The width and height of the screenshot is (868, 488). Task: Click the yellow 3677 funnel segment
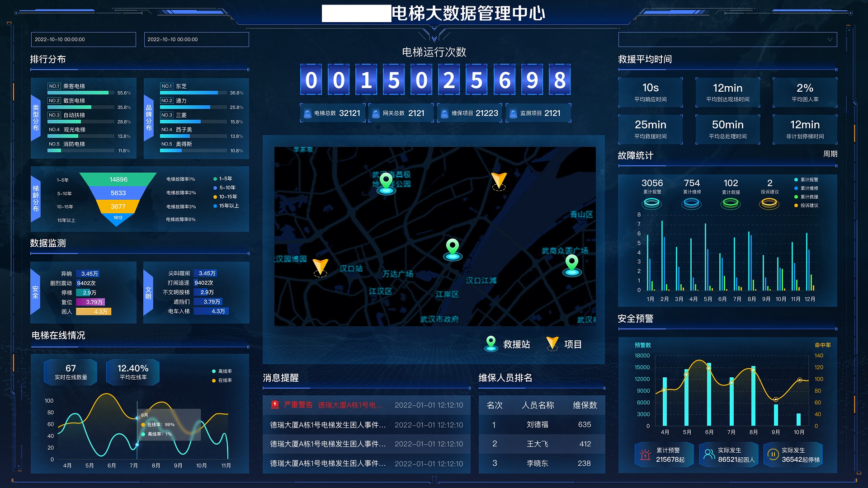point(118,206)
